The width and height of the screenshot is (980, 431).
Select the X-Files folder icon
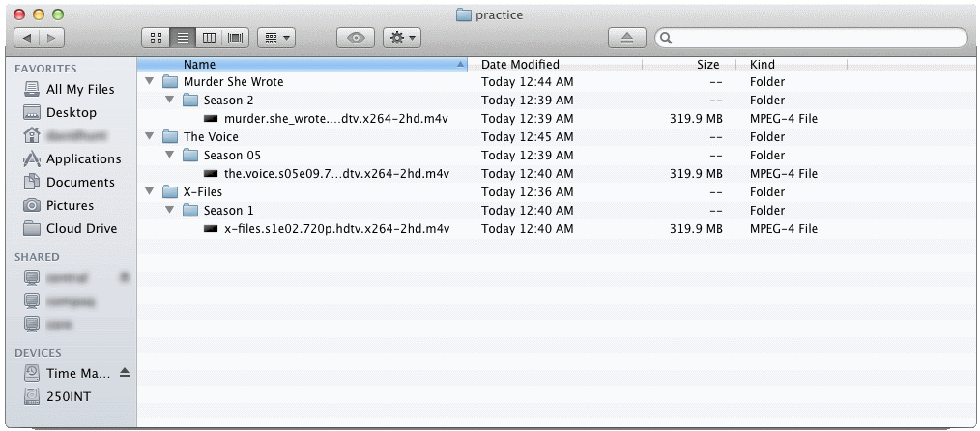coord(170,191)
